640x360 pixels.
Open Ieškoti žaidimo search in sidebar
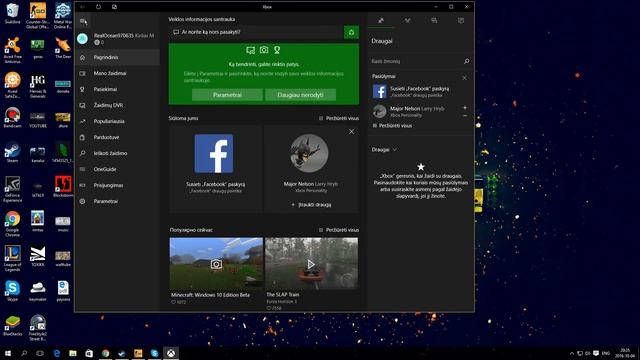point(117,153)
